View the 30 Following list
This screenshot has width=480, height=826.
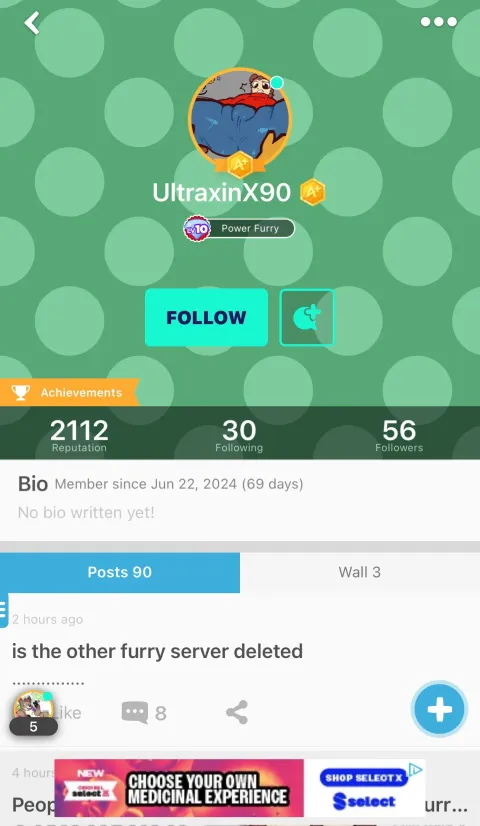point(239,435)
